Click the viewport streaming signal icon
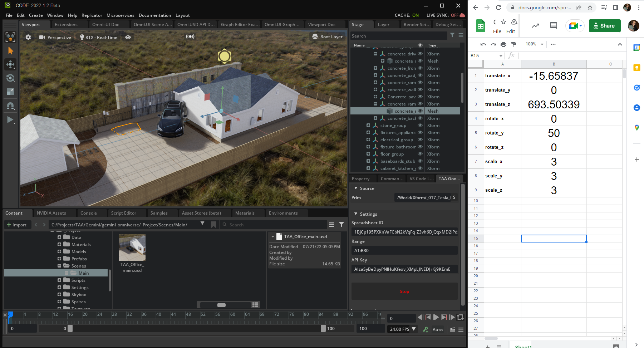644x348 pixels. click(190, 36)
